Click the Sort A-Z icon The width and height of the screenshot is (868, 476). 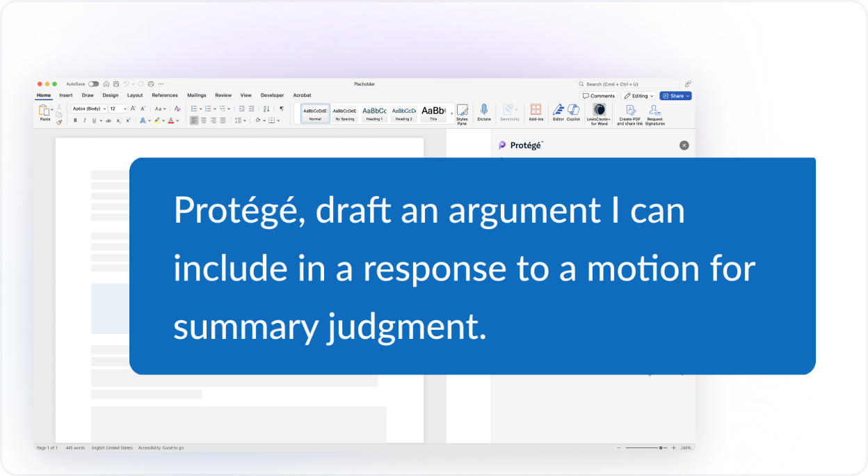coord(266,109)
